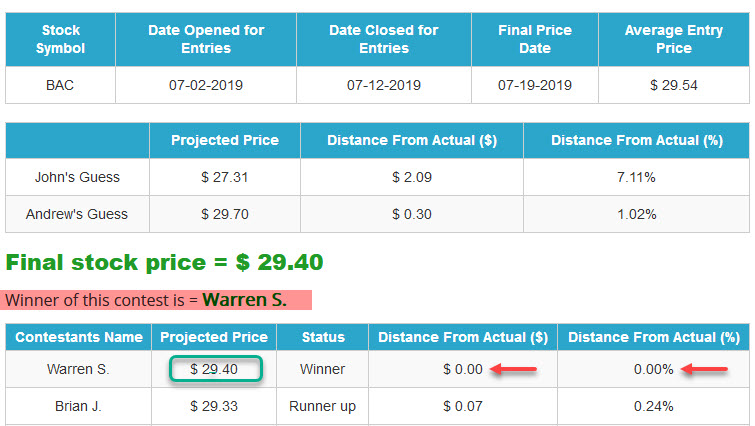The image size is (755, 426).
Task: Select contestant Brian J. in the table
Action: pyautogui.click(x=78, y=406)
